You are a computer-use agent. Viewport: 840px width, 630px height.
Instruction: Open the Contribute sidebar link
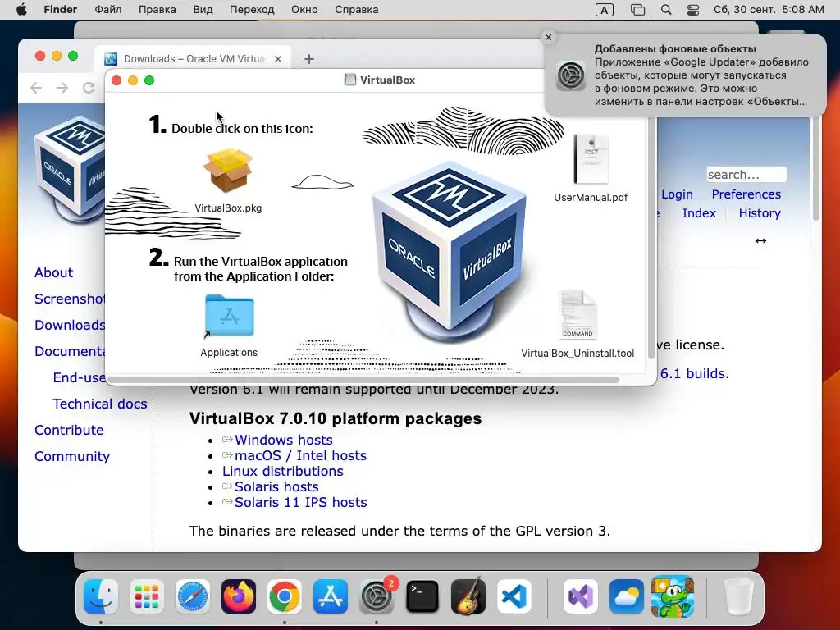pyautogui.click(x=69, y=430)
